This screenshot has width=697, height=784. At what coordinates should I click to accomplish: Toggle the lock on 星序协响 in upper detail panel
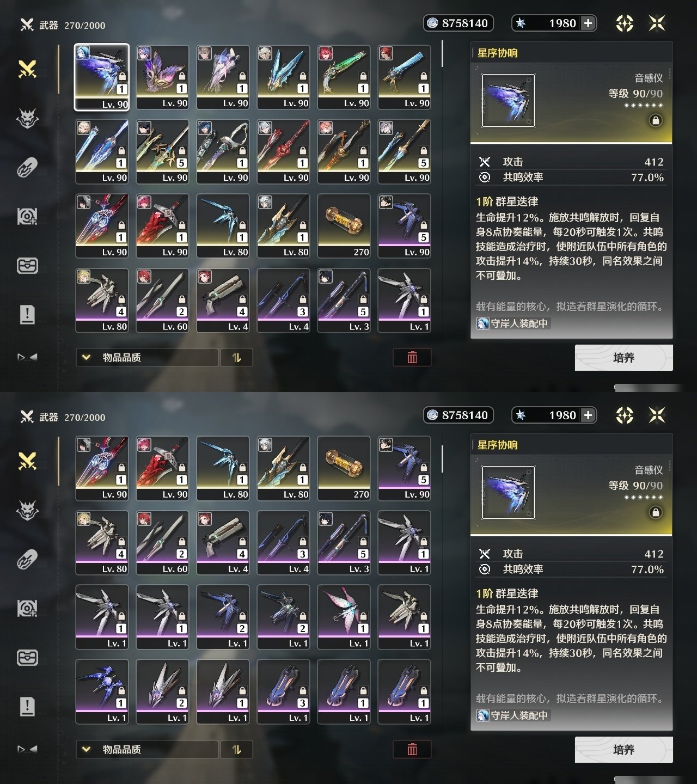click(x=656, y=120)
